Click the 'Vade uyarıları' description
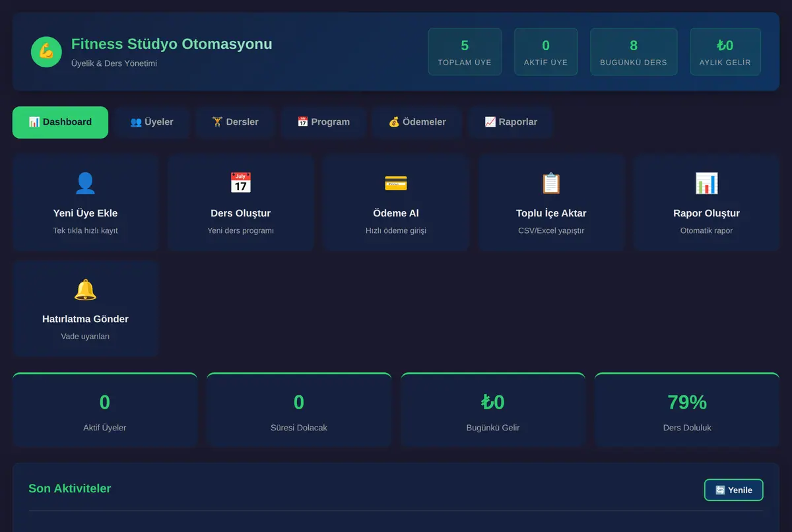Screen dimensions: 792x532 85,337
